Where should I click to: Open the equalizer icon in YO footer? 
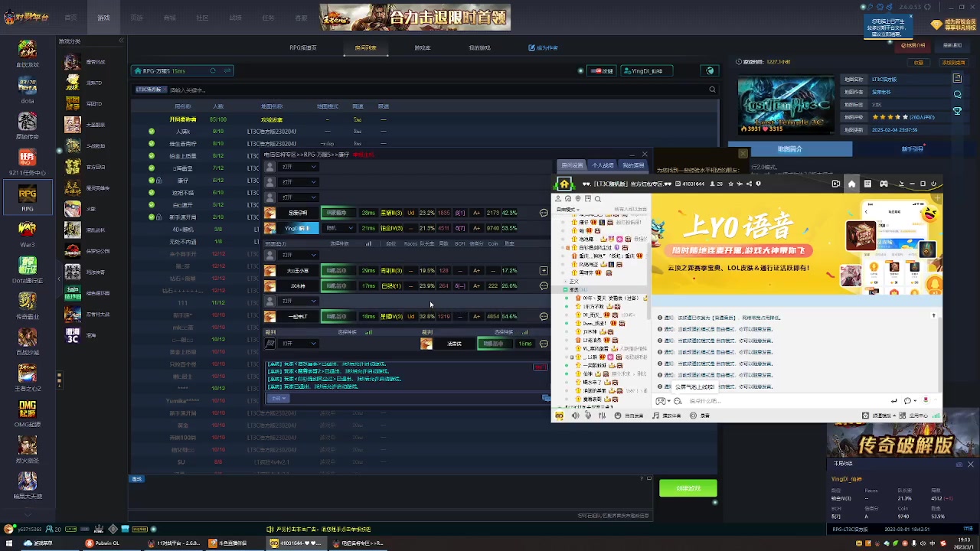[602, 416]
